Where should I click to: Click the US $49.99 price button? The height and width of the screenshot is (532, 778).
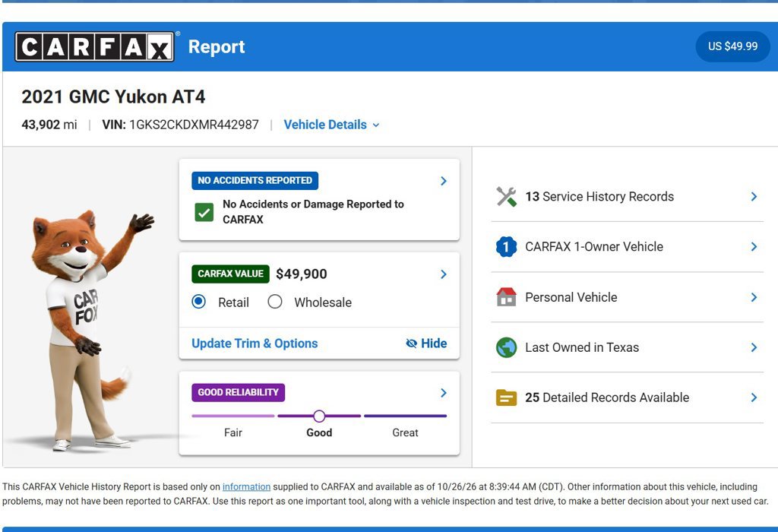[733, 46]
